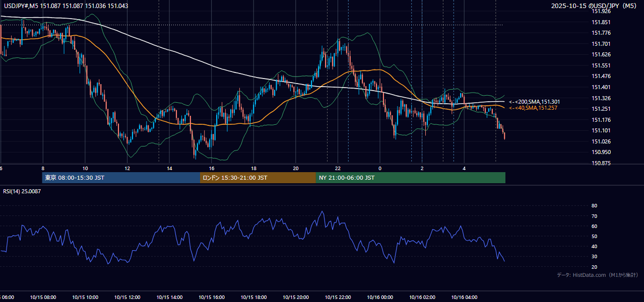Click the 151.476 price axis label
This screenshot has height=302, width=644.
(601, 77)
